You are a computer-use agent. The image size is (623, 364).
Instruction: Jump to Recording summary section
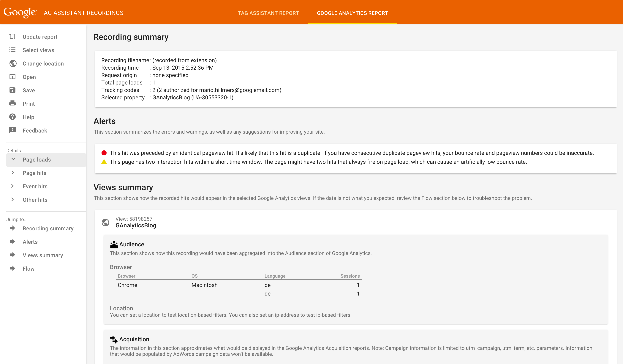pyautogui.click(x=48, y=228)
